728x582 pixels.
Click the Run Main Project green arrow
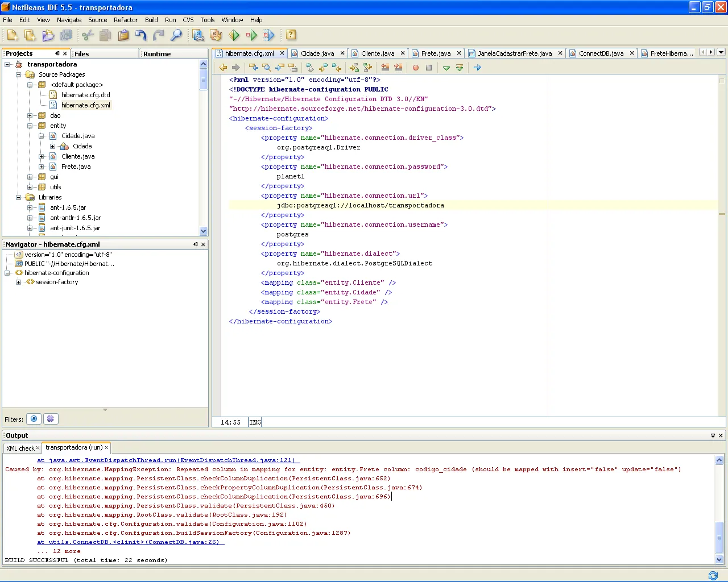point(234,35)
